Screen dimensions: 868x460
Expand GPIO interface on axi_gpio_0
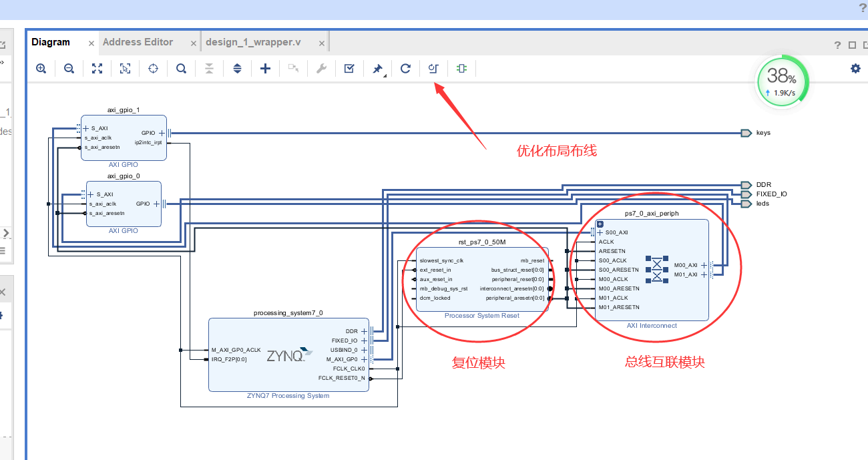point(156,204)
